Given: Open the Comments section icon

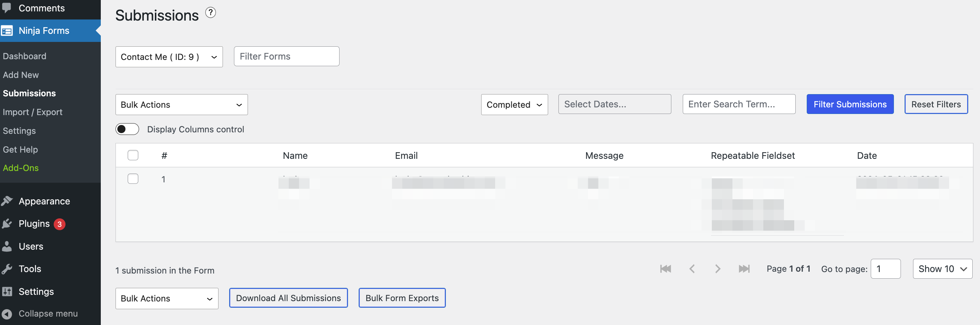Looking at the screenshot, I should [8, 8].
